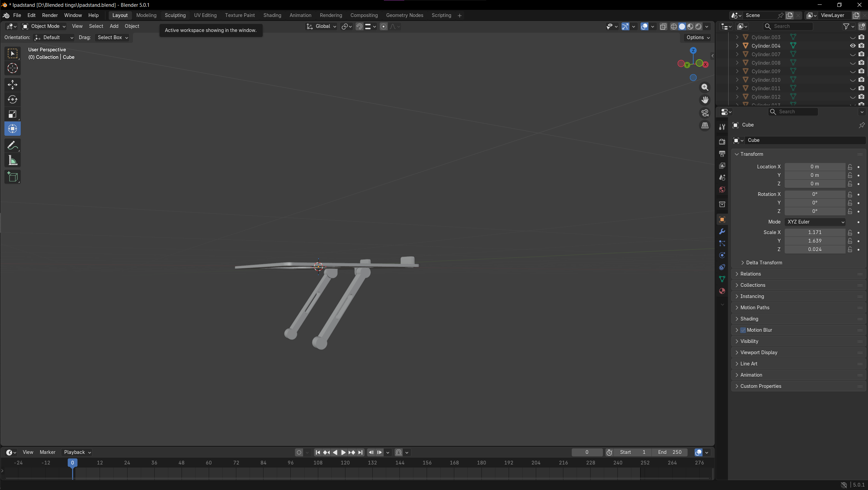
Task: Toggle camera view in viewport
Action: click(x=705, y=113)
